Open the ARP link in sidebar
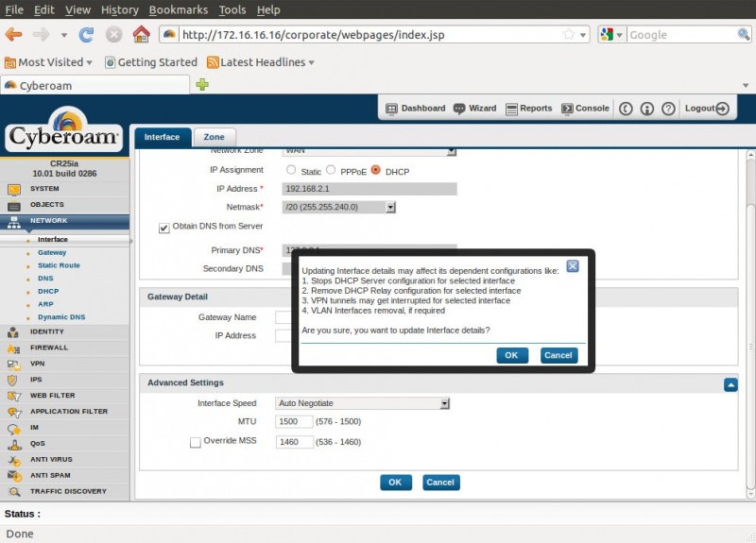The height and width of the screenshot is (543, 756). tap(45, 304)
